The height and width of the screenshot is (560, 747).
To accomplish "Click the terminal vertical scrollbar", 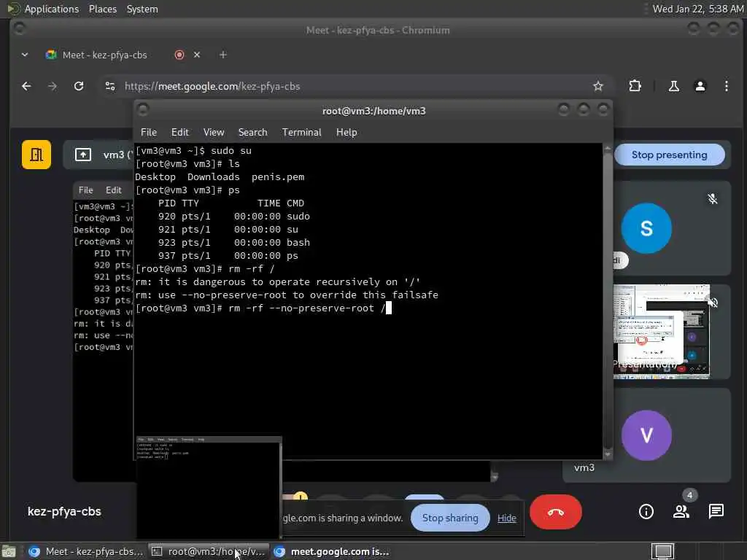I will coord(608,300).
